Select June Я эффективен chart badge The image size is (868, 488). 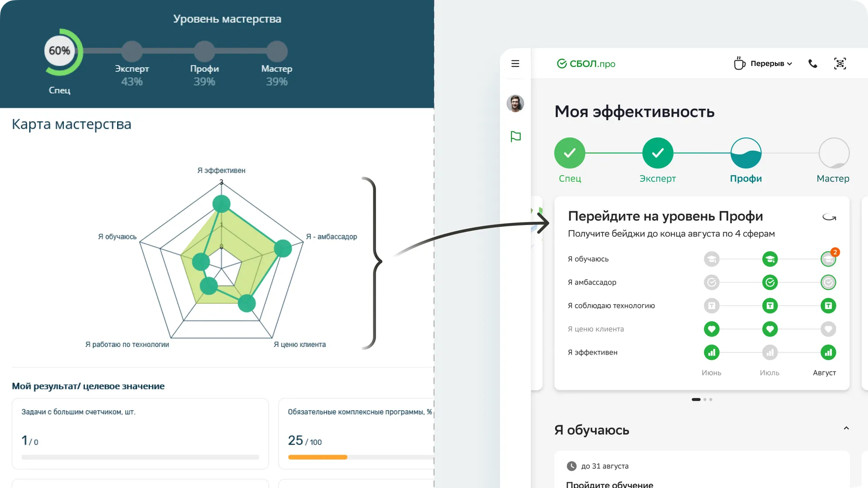tap(711, 352)
